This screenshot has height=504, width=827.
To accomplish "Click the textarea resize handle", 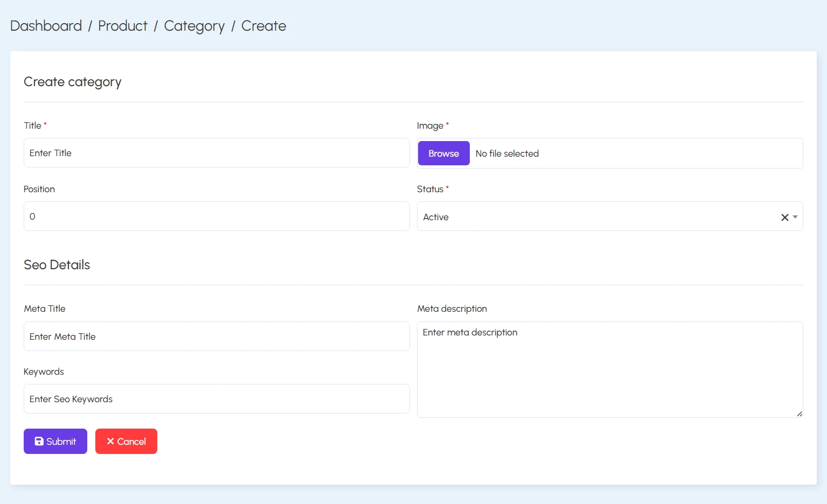I will pos(800,414).
